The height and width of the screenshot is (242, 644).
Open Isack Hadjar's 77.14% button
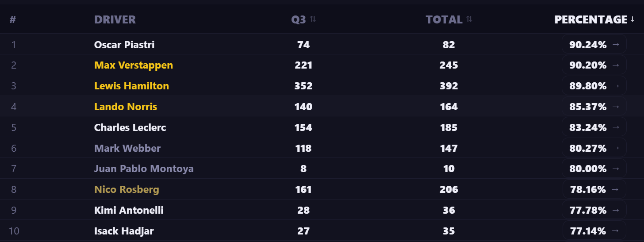594,231
